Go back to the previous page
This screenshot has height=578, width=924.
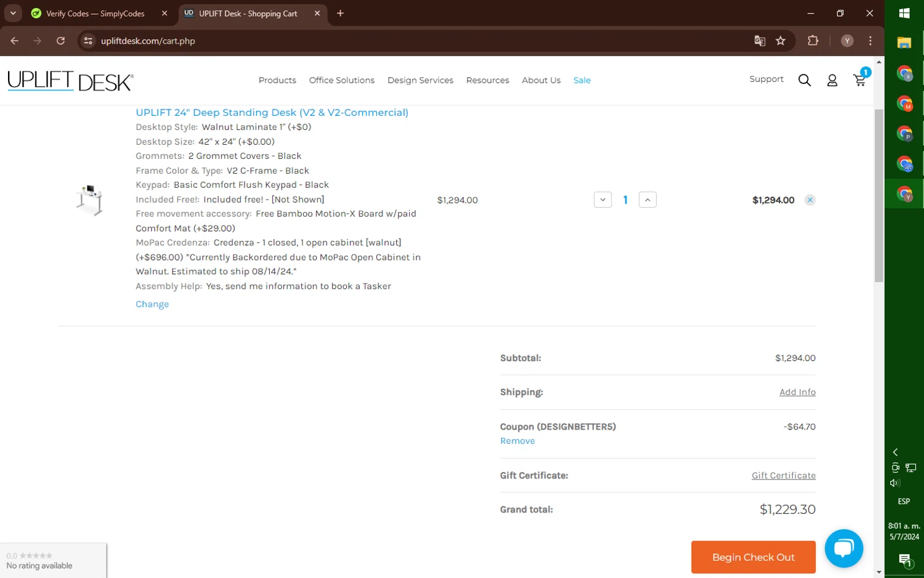click(x=15, y=41)
